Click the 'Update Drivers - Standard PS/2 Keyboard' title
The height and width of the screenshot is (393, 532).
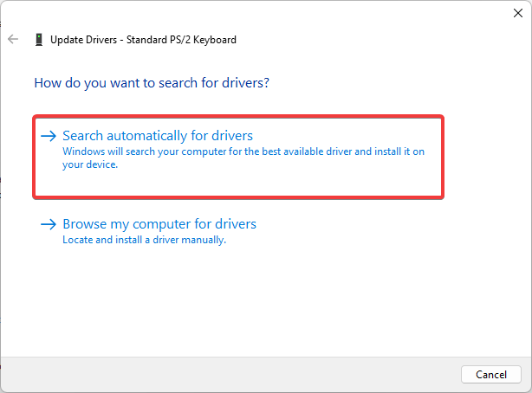143,40
